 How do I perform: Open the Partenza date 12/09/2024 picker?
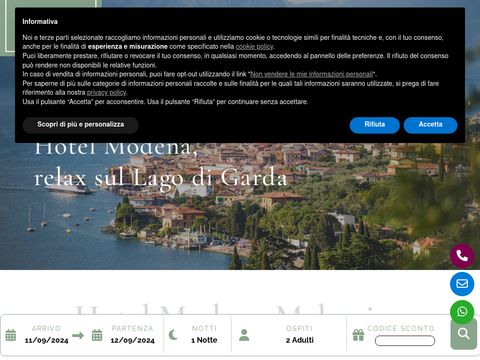pyautogui.click(x=133, y=334)
